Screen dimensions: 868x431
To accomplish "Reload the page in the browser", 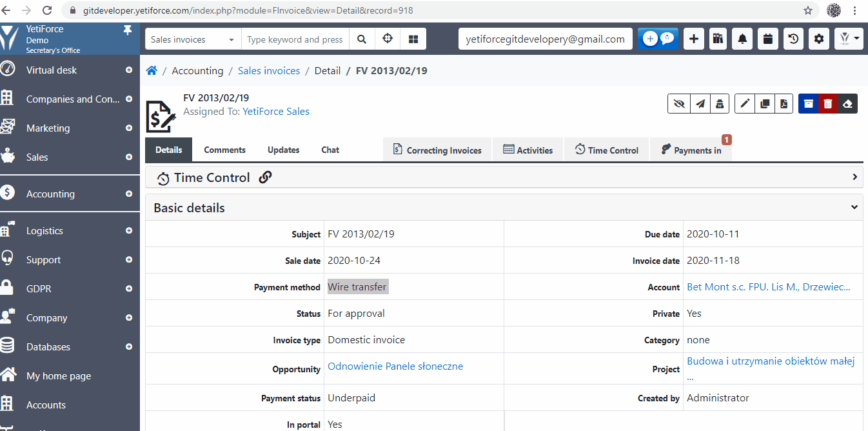I will (x=47, y=10).
